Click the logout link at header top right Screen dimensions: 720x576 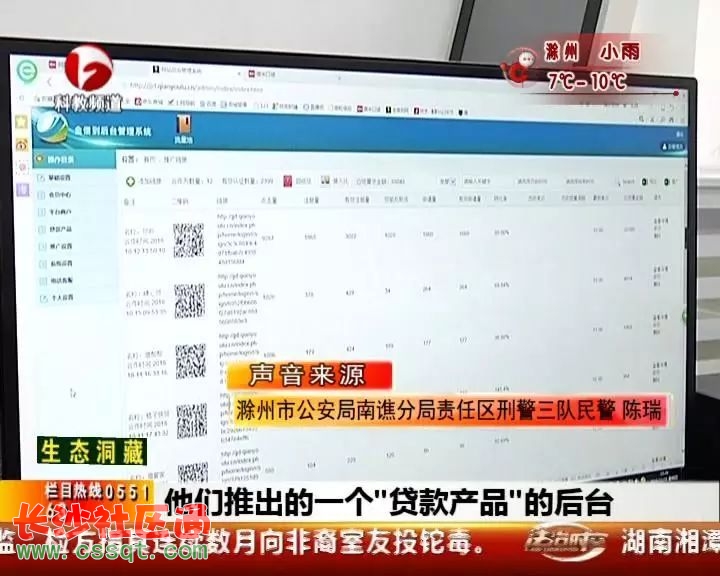click(x=679, y=134)
